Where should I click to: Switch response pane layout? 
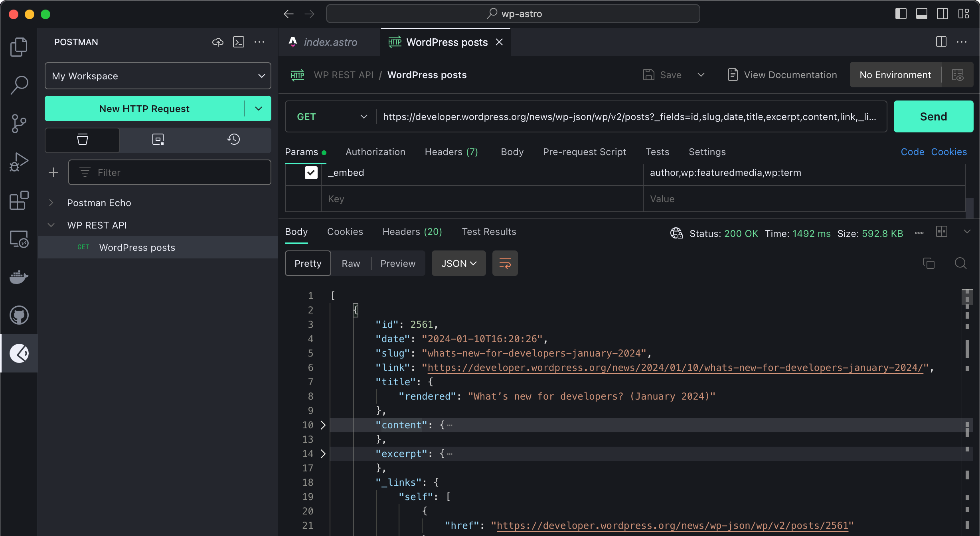(942, 232)
